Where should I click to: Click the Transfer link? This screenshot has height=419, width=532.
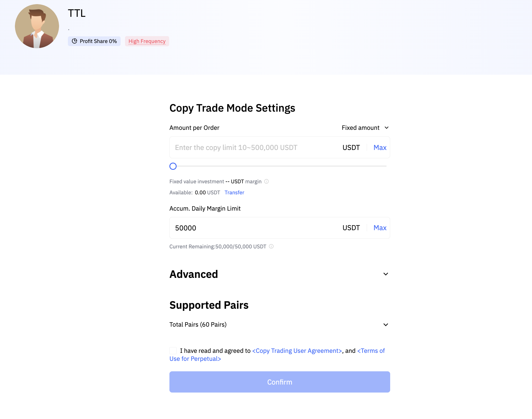click(234, 192)
